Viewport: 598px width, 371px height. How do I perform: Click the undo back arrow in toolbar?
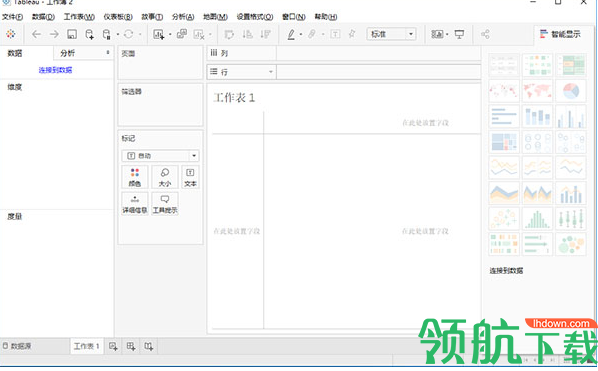coord(36,34)
